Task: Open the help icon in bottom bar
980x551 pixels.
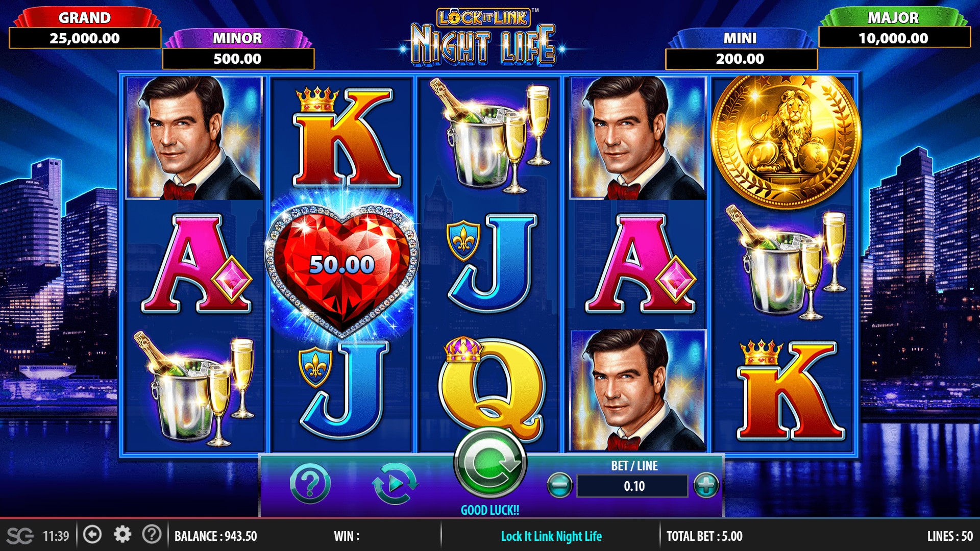Action: pos(152,535)
